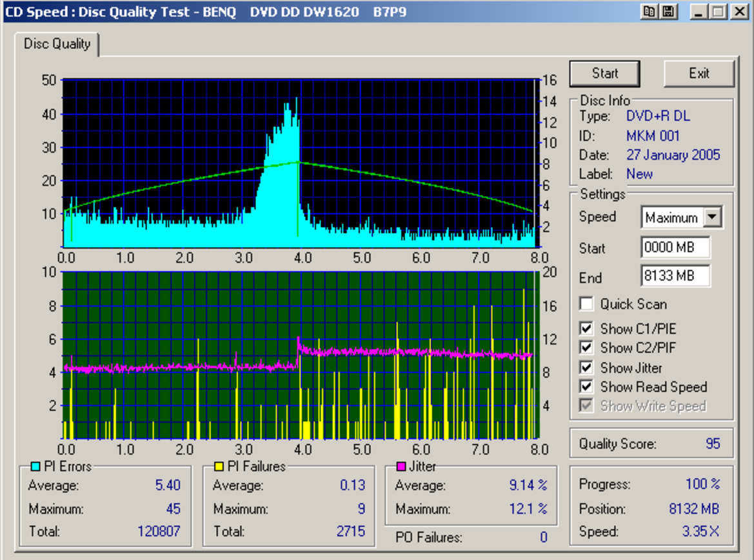
Task: Open the Speed dropdown arrow
Action: (x=712, y=217)
